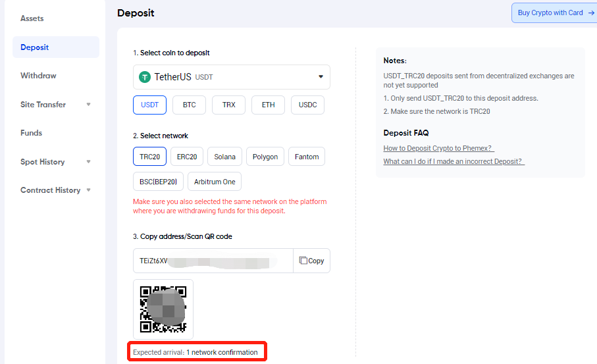
Task: Click the copy icon beside the address
Action: point(303,261)
